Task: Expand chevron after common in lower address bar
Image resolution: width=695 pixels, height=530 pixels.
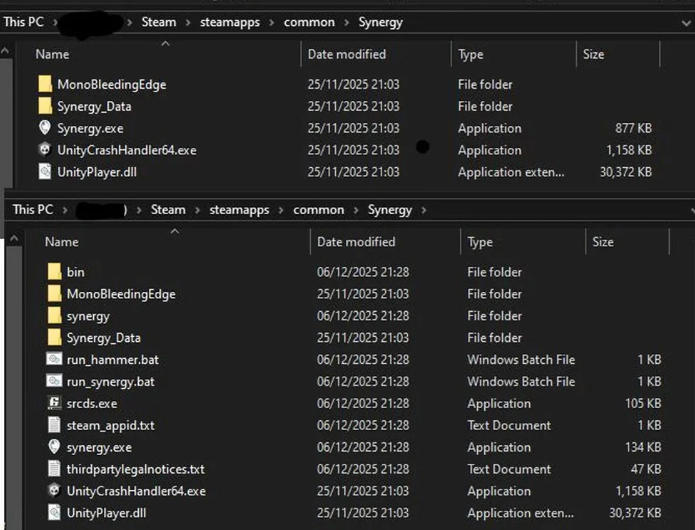Action: click(357, 210)
